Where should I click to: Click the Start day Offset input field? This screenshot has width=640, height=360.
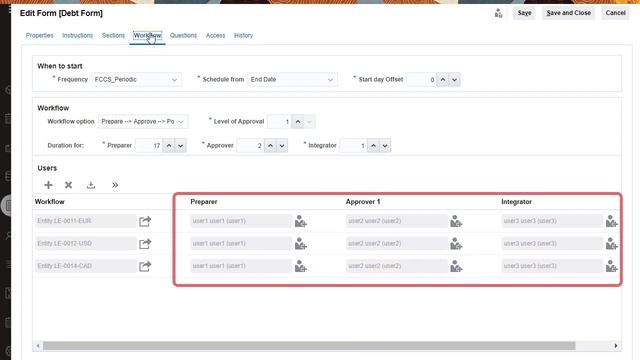(422, 80)
